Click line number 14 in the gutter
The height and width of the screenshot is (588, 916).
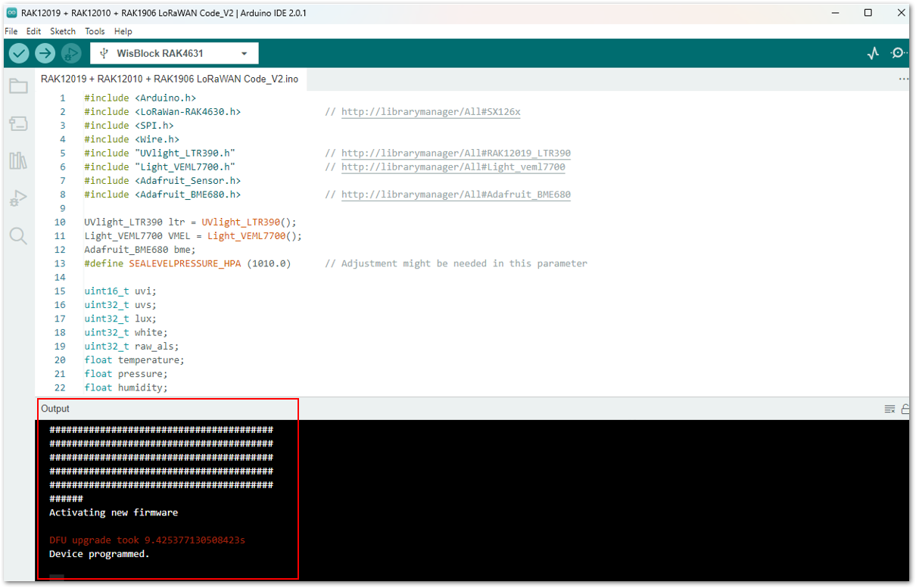(60, 278)
